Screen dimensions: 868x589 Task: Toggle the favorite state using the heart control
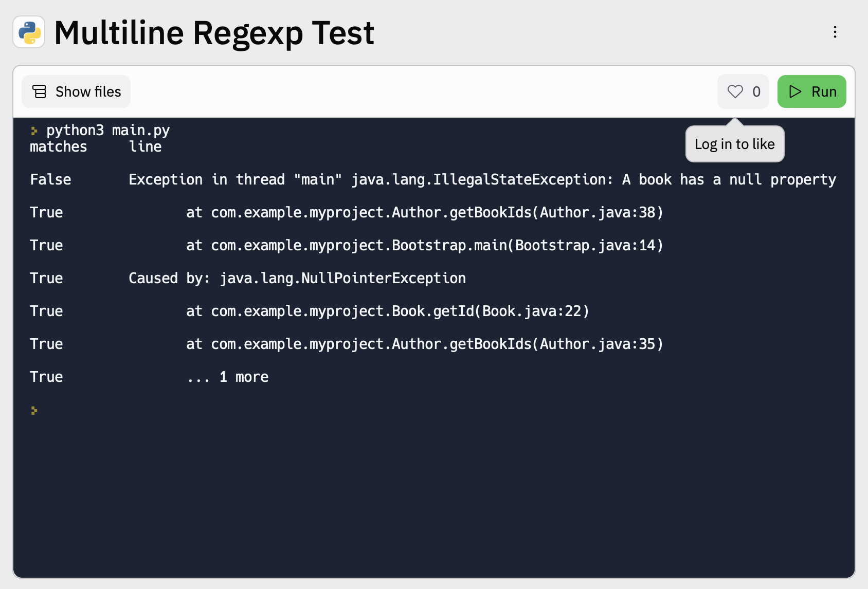(735, 91)
